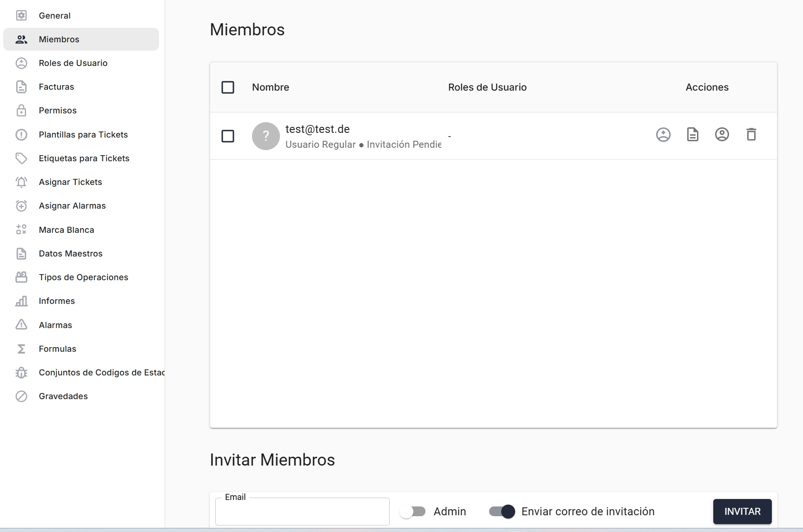Delete member test@test.de with the trash icon
803x532 pixels.
pos(751,135)
